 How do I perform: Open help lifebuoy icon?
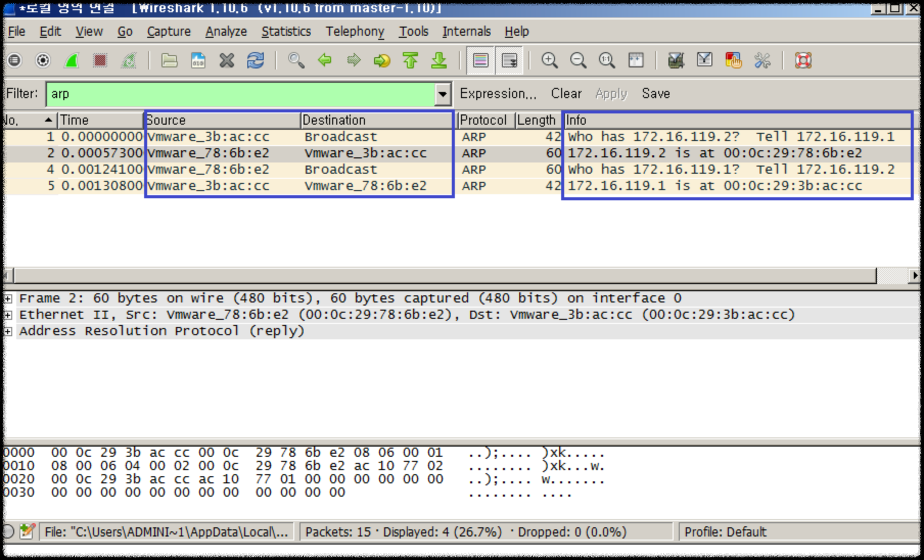pyautogui.click(x=803, y=61)
